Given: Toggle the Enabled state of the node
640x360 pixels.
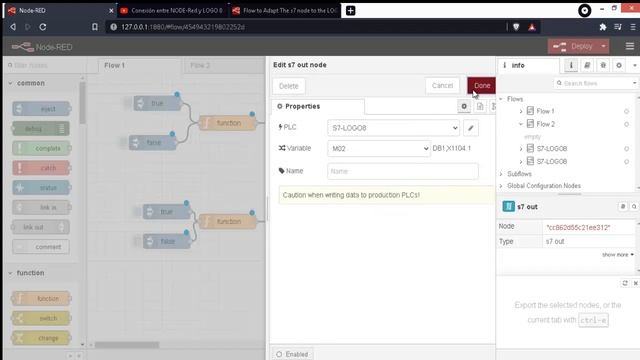Looking at the screenshot, I should coord(292,354).
